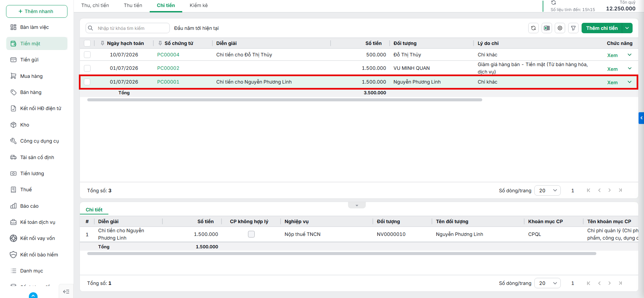
Task: Expand actions dropdown for PC00001 row
Action: (630, 82)
